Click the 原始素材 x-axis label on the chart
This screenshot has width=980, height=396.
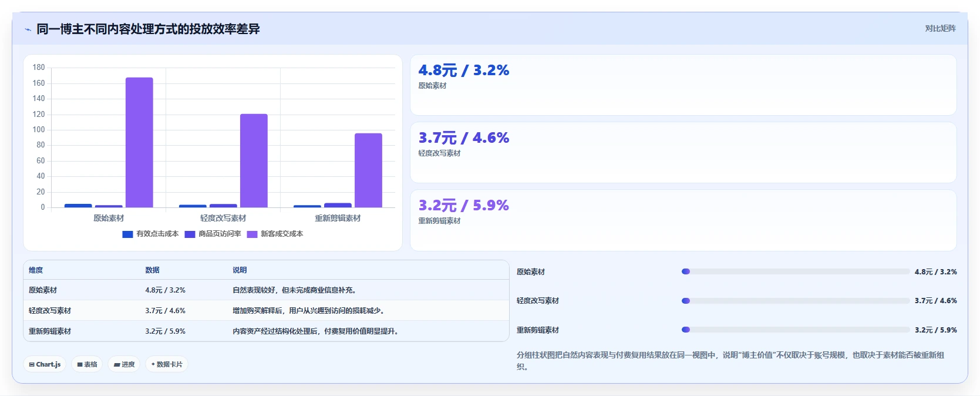coord(109,218)
